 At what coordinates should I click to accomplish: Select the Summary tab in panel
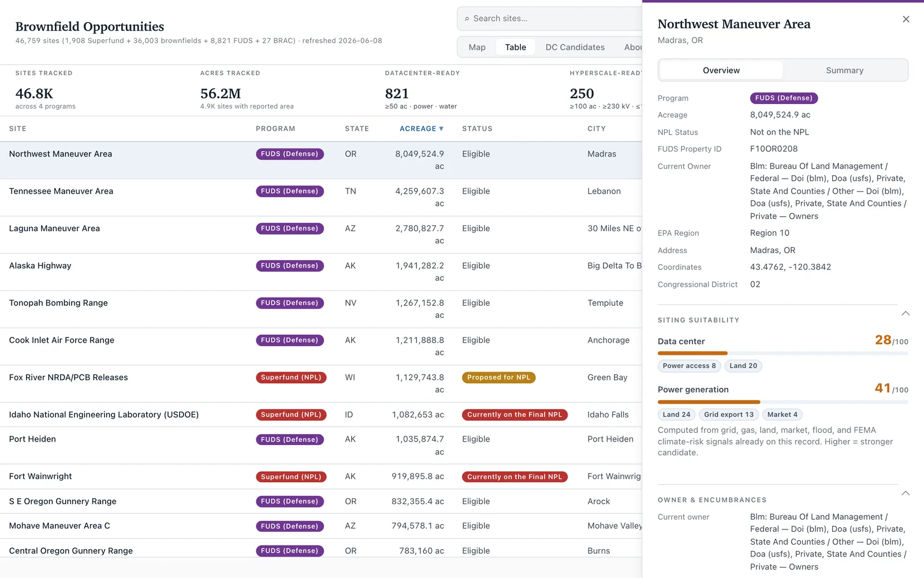click(844, 71)
